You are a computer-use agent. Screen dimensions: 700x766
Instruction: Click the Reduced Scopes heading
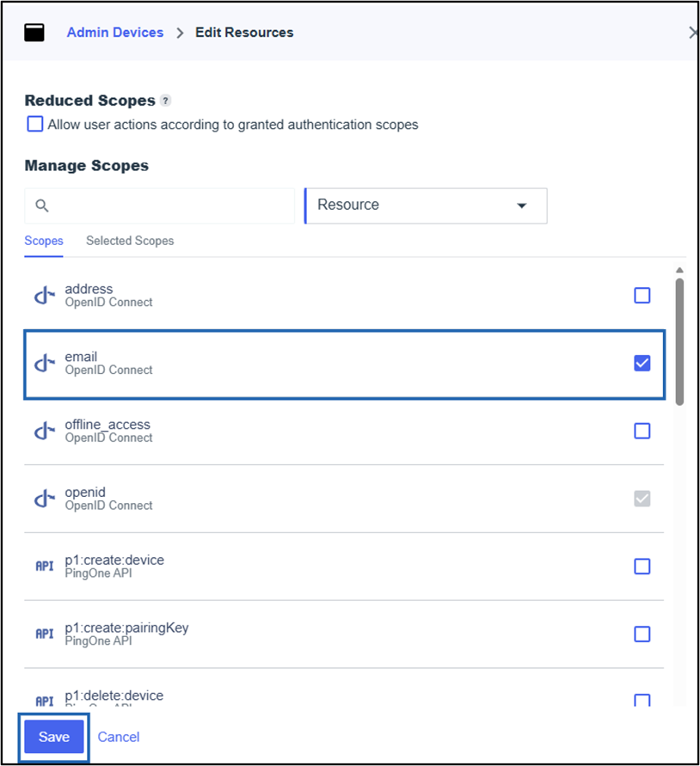point(90,101)
